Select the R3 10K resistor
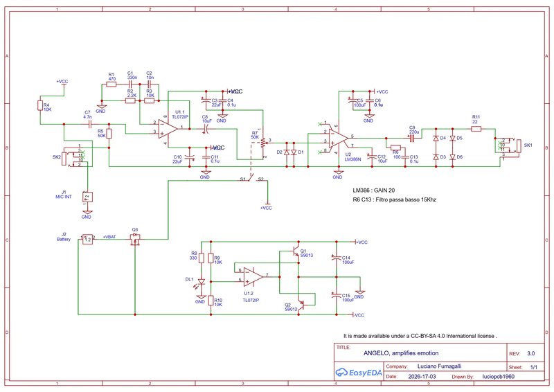Image resolution: width=554 pixels, height=392 pixels. click(150, 100)
